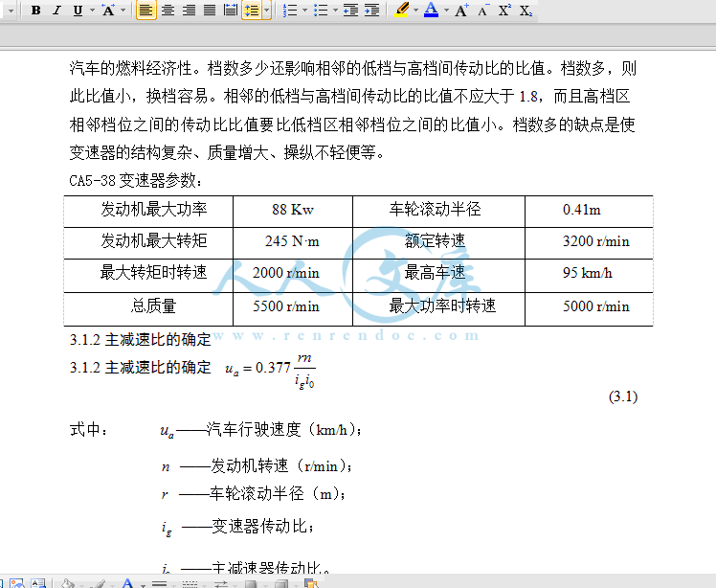Image resolution: width=716 pixels, height=588 pixels.
Task: Open bullet style dropdown arrow
Action: pyautogui.click(x=336, y=10)
